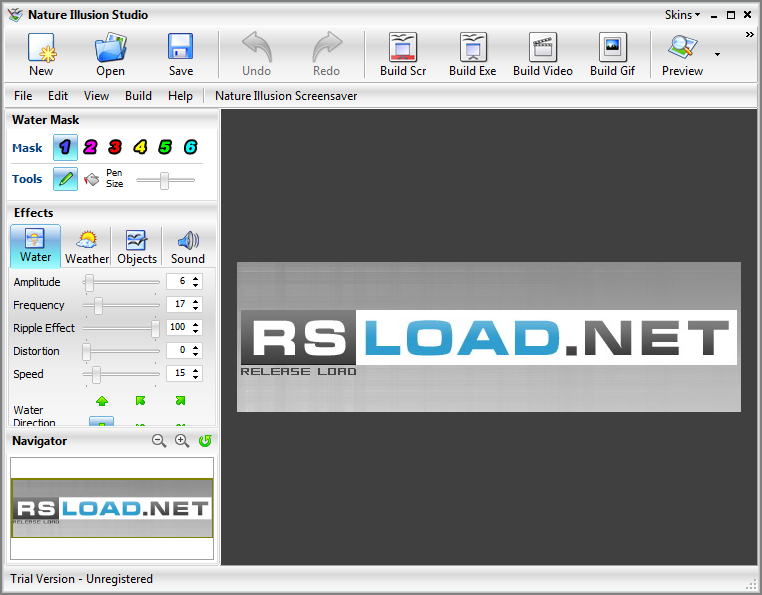The height and width of the screenshot is (595, 762).
Task: Adjust the Pen Size slider
Action: (x=165, y=180)
